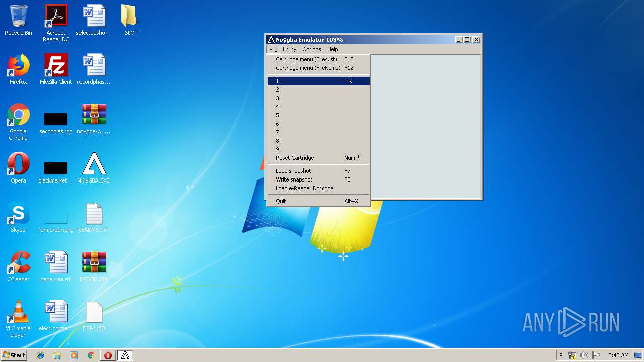The height and width of the screenshot is (362, 644).
Task: Open Windows Explorer taskbar icon
Action: 57,355
